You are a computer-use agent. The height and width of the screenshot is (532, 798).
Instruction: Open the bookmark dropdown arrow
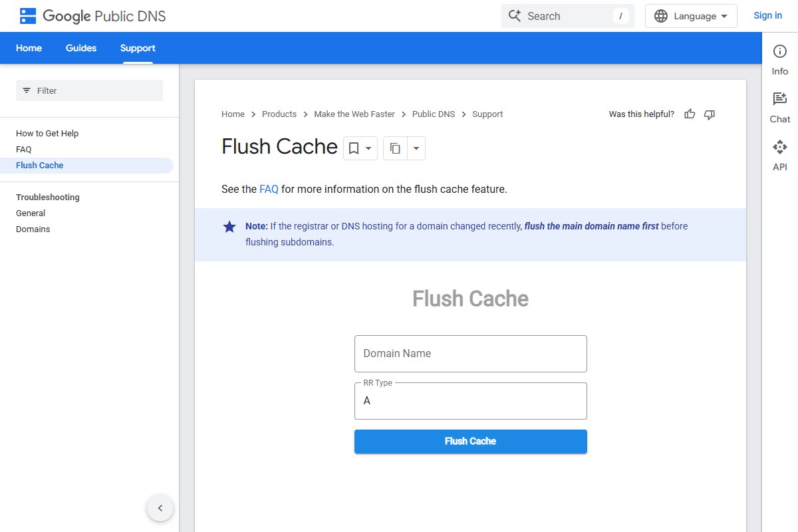coord(368,148)
